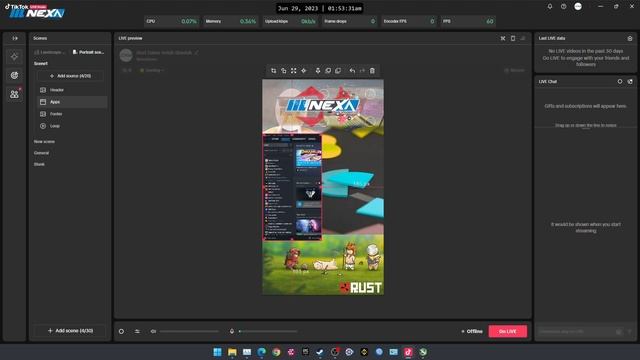
Task: Mute the speaker audio icon
Action: pyautogui.click(x=153, y=331)
